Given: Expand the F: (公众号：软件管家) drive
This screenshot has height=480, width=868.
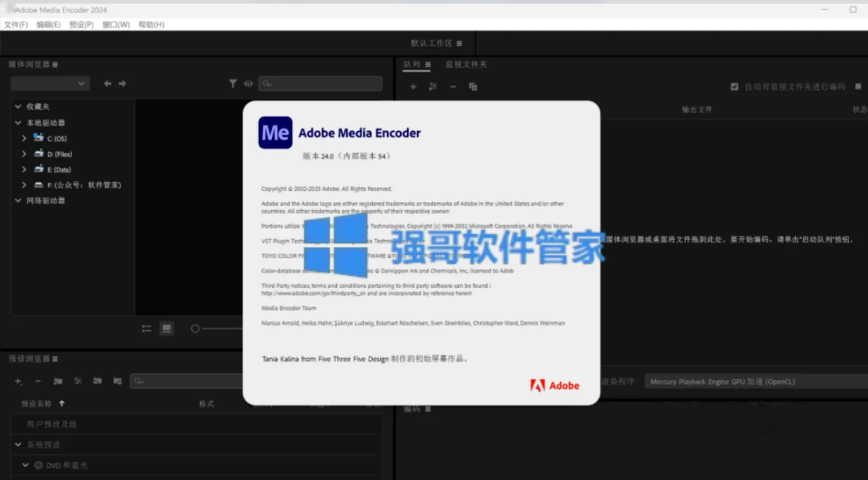Looking at the screenshot, I should tap(24, 185).
